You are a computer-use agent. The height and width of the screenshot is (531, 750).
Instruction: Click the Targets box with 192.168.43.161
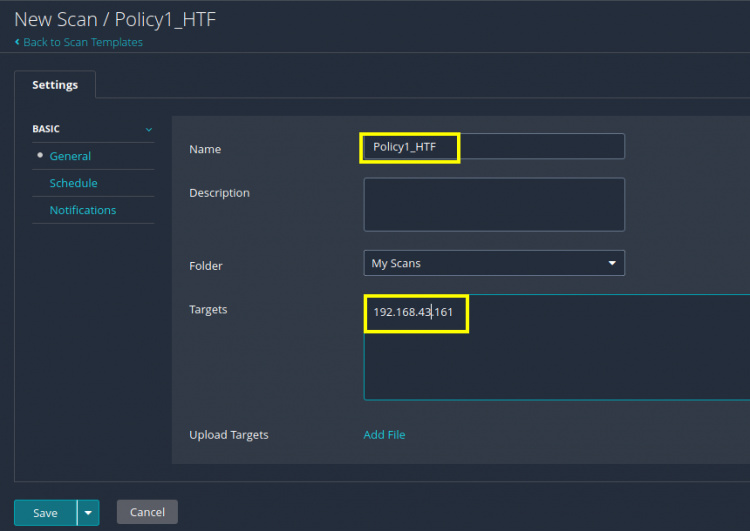coord(555,347)
